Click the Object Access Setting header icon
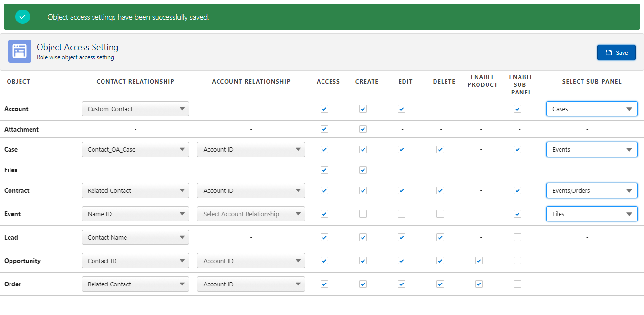This screenshot has width=644, height=315. click(20, 51)
